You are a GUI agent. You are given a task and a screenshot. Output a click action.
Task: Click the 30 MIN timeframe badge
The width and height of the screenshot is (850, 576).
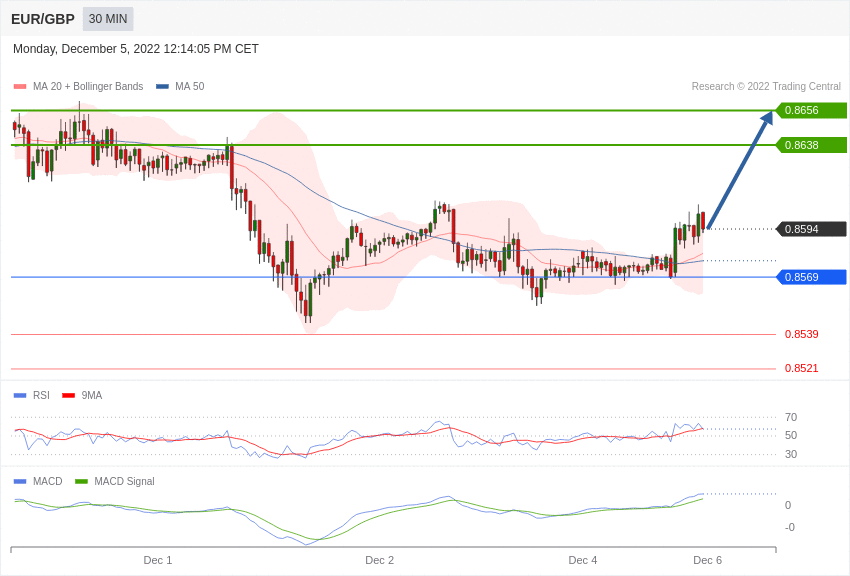click(x=108, y=19)
